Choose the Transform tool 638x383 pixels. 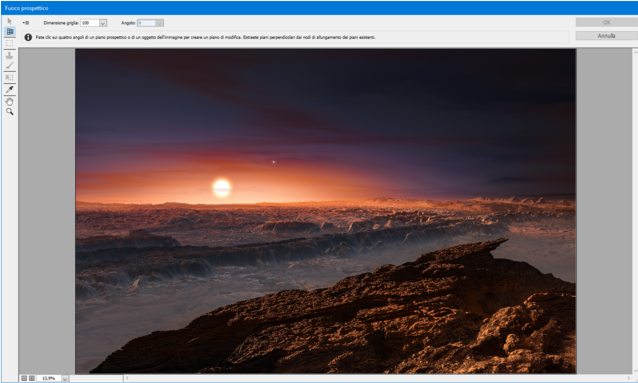[9, 77]
